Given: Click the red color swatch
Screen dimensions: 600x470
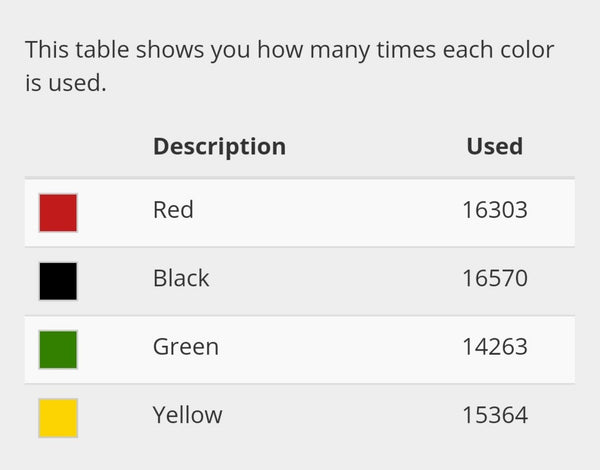Looking at the screenshot, I should coord(58,213).
